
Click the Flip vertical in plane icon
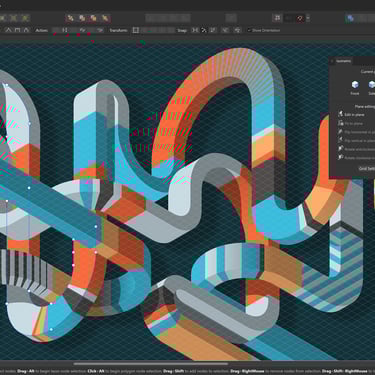pos(340,140)
